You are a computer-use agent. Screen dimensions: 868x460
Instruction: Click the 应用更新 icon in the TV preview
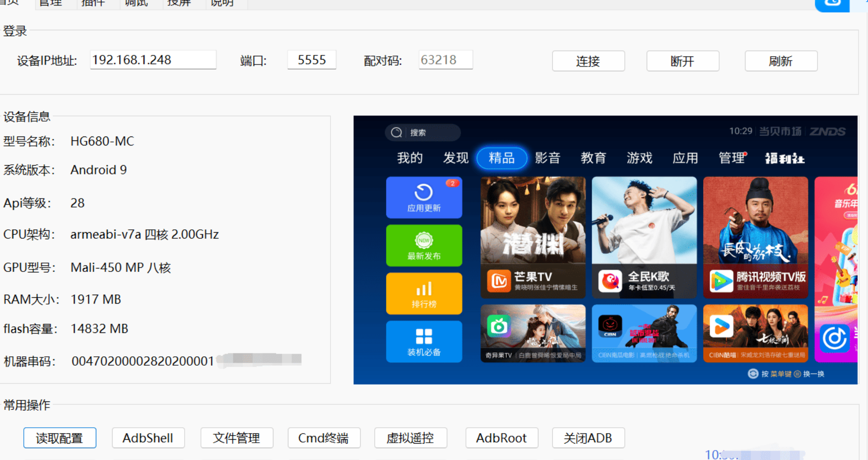tap(424, 197)
